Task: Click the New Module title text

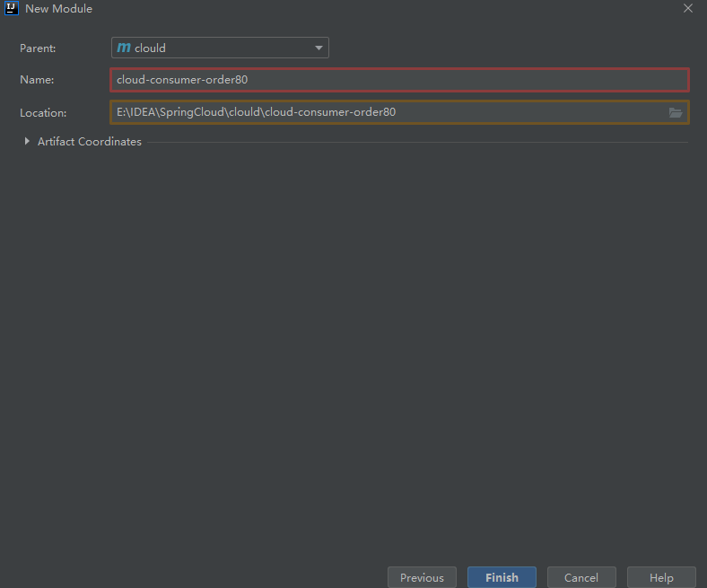Action: (58, 9)
